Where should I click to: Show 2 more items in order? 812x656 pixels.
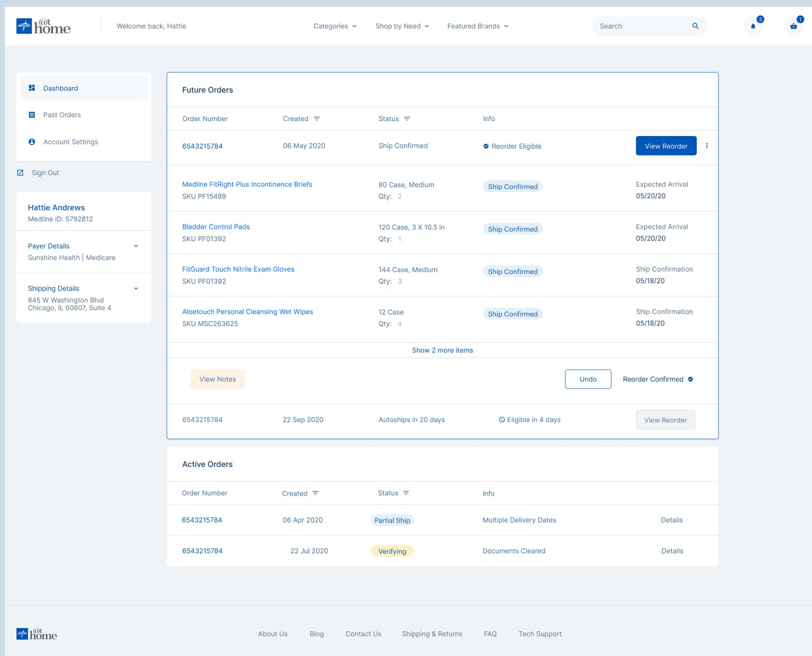point(443,350)
